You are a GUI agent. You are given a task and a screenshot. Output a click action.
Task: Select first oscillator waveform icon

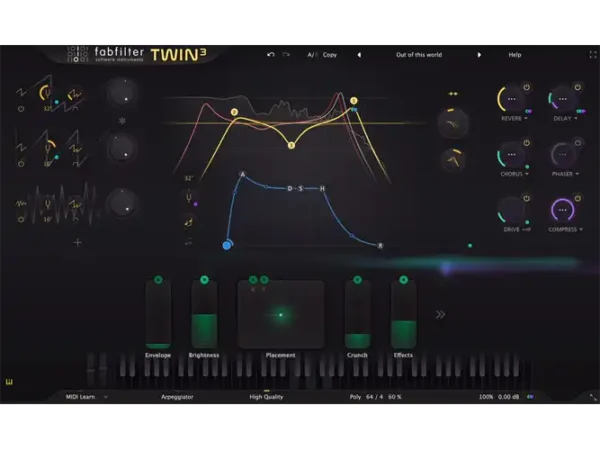(x=21, y=92)
